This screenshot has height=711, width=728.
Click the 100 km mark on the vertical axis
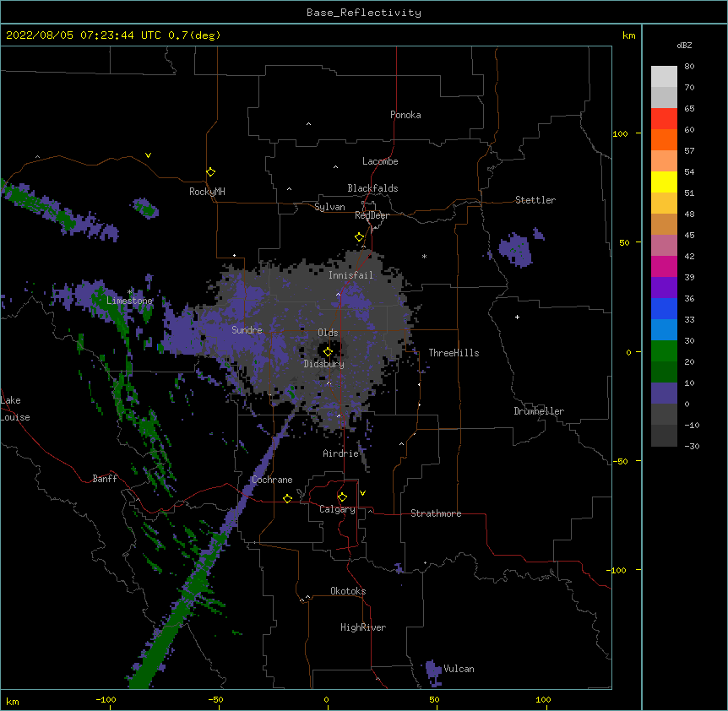coord(620,133)
